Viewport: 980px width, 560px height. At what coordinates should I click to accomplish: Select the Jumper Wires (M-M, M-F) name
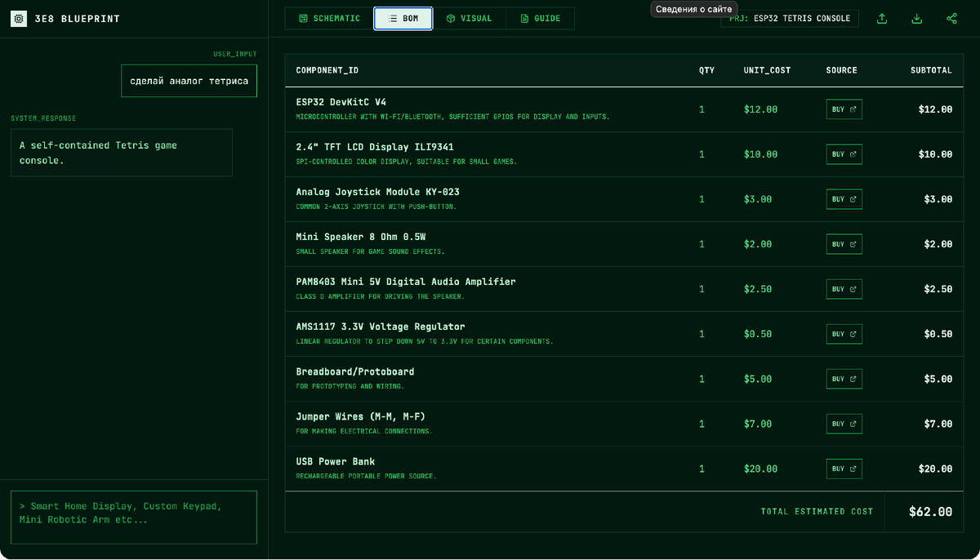click(x=360, y=416)
